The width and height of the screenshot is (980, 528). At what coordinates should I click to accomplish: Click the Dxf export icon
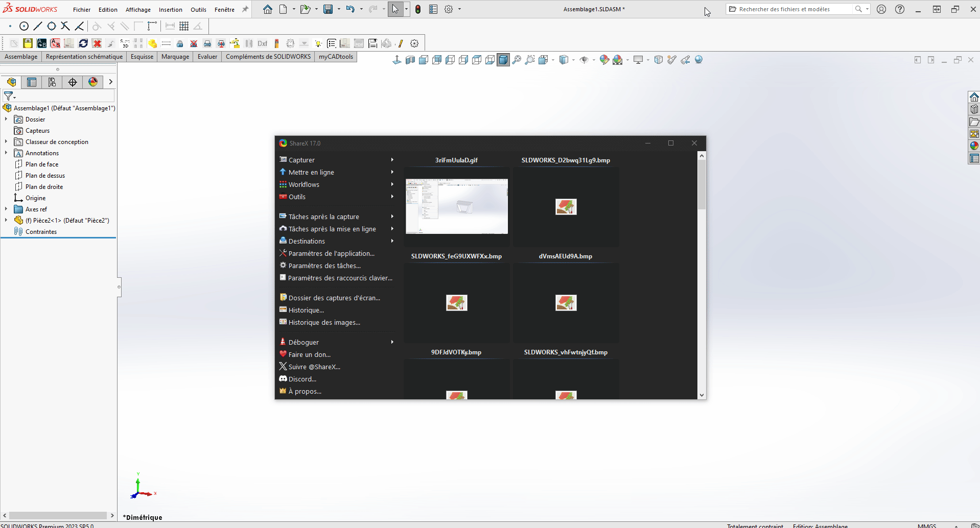pos(262,43)
